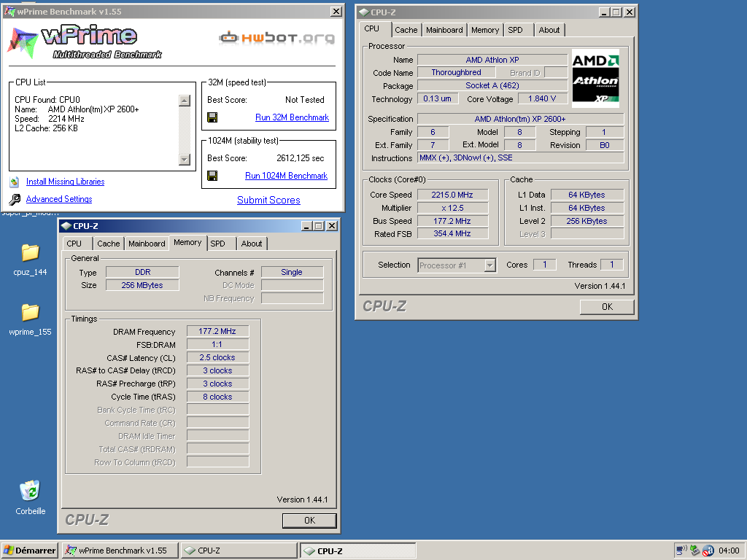Switch to wPrime Benchmark taskbar button

click(x=120, y=551)
